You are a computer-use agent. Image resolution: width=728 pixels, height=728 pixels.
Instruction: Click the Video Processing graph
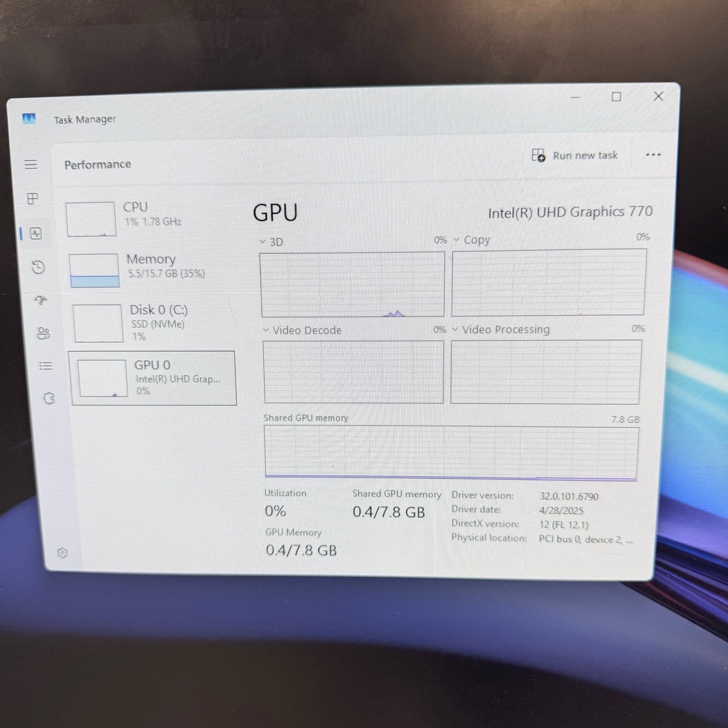pos(546,372)
